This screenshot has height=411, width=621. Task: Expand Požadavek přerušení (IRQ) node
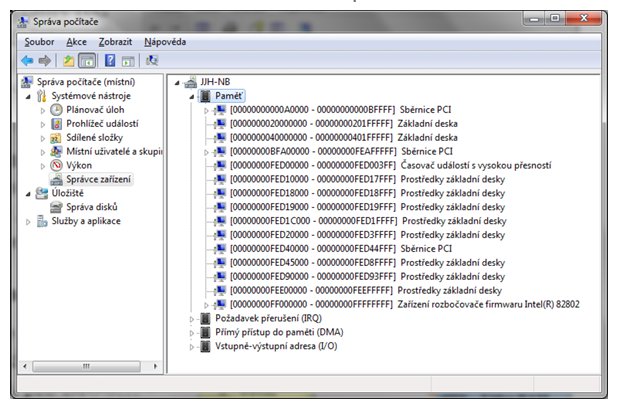pyautogui.click(x=192, y=318)
